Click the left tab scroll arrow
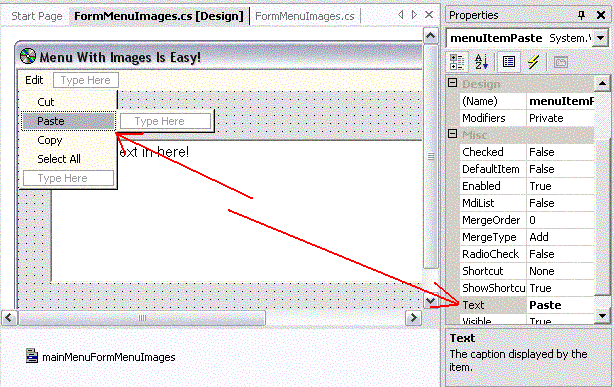614x387 pixels. click(x=401, y=15)
